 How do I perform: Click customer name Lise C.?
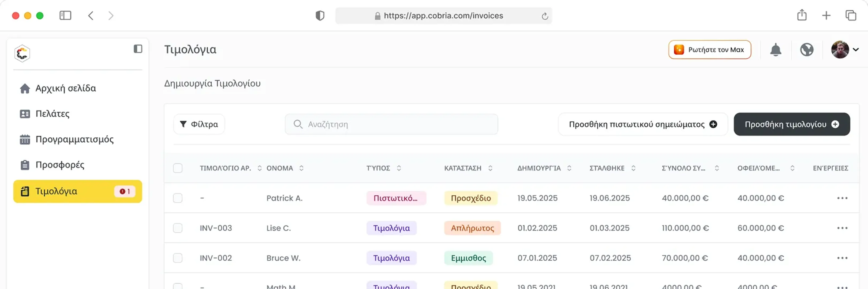click(x=279, y=228)
